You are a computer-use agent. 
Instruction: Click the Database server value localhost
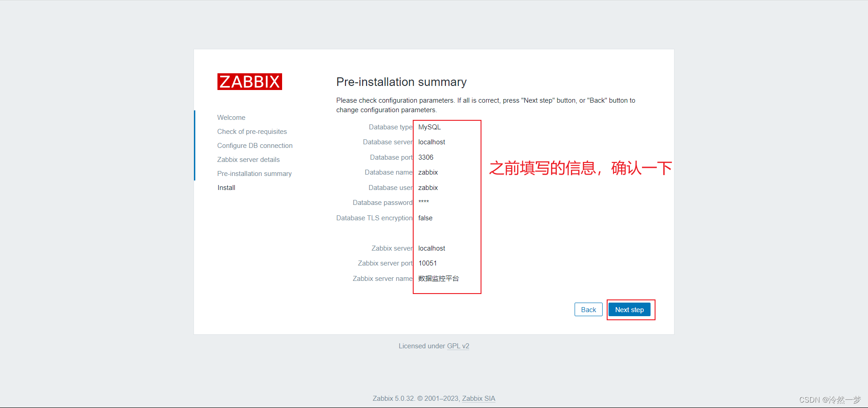click(431, 142)
